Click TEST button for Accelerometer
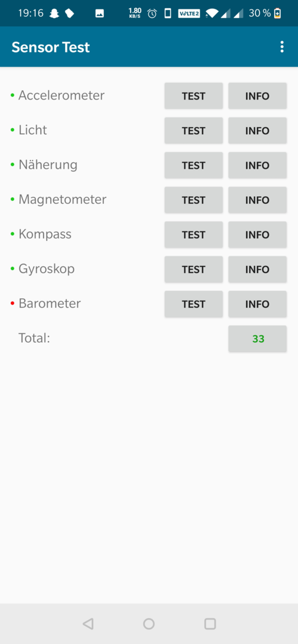Image resolution: width=298 pixels, height=644 pixels. pyautogui.click(x=194, y=96)
